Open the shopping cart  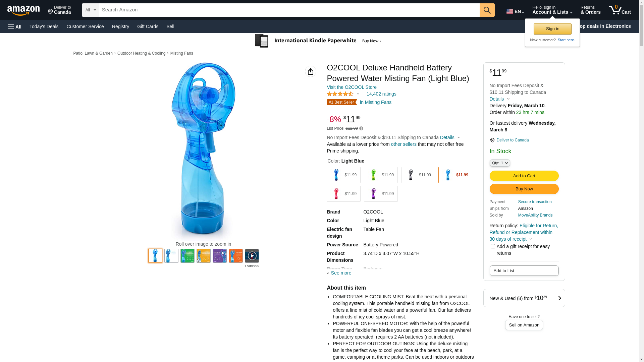coord(620,10)
